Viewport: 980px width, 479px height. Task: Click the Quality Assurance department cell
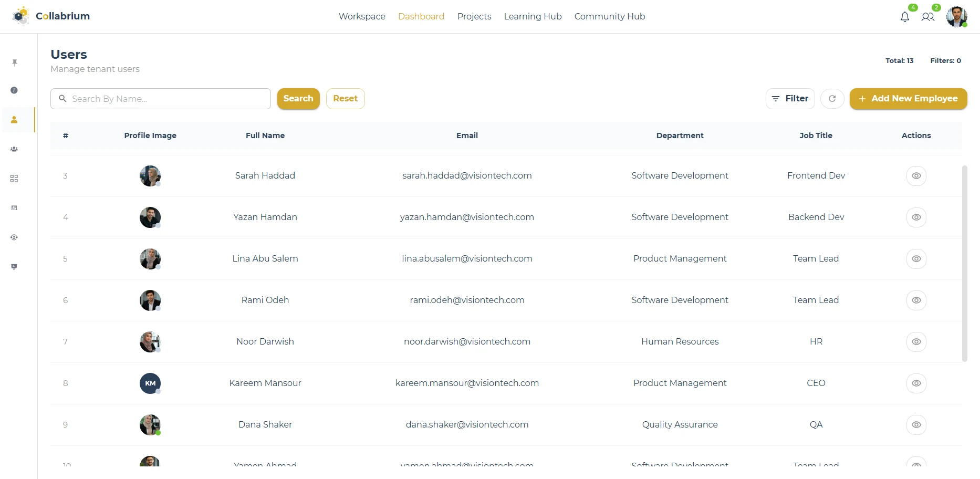[x=680, y=424]
